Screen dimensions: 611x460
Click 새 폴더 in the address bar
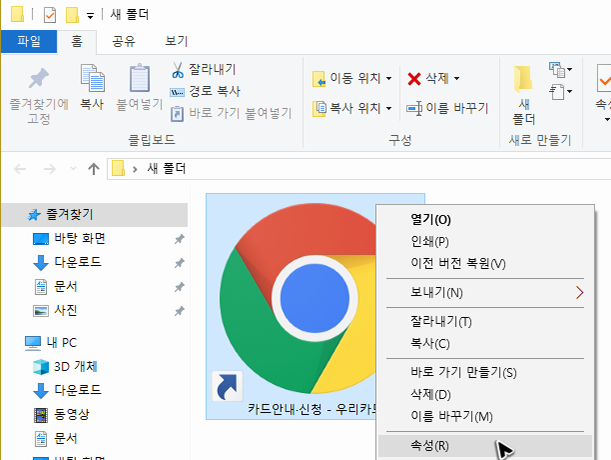pos(166,169)
